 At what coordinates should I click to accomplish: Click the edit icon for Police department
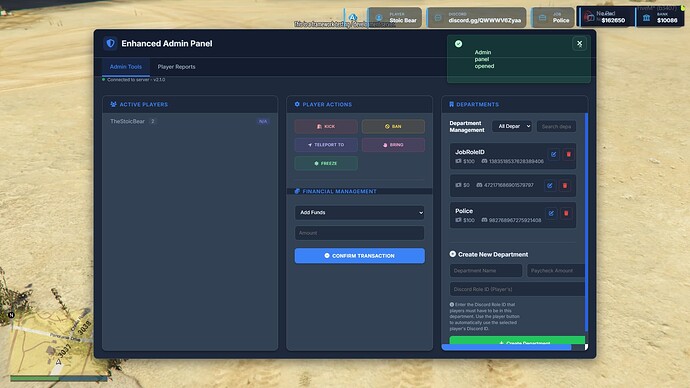click(551, 213)
